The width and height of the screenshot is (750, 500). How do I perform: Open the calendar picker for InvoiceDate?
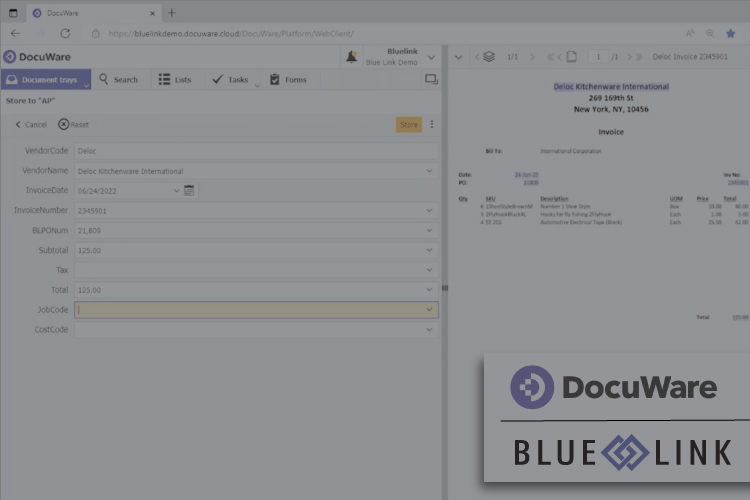[x=190, y=190]
